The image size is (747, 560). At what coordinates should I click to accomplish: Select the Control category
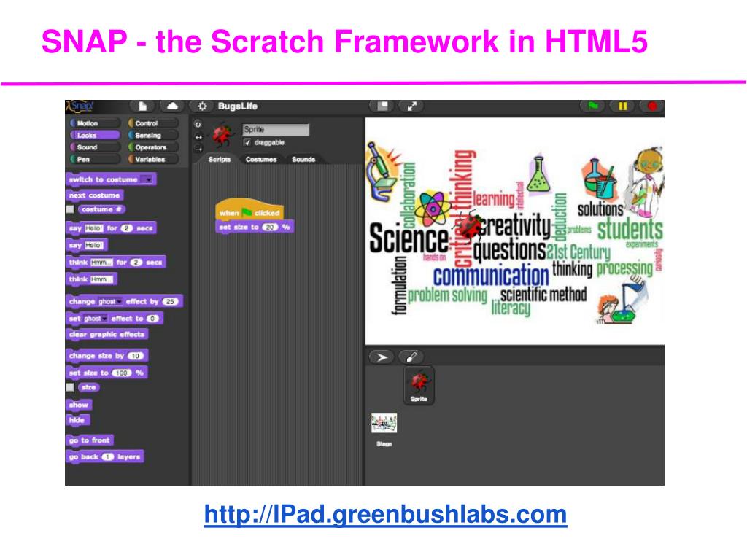(x=152, y=122)
